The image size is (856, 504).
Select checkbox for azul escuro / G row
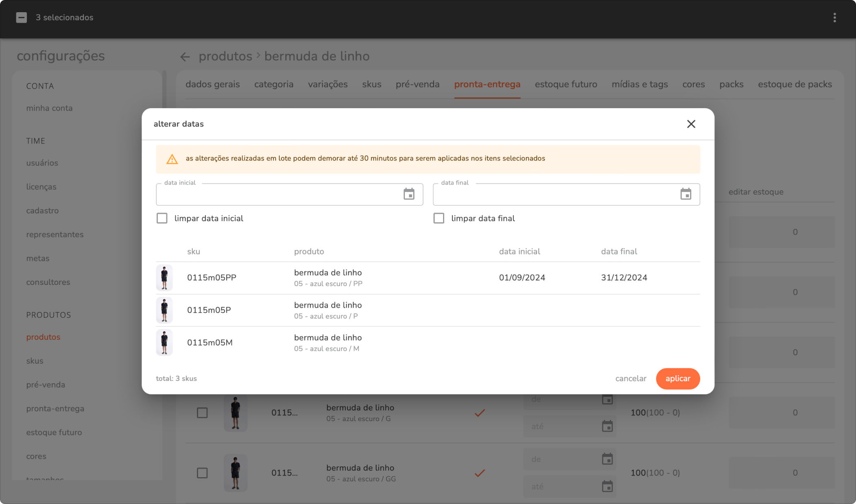[x=202, y=413]
